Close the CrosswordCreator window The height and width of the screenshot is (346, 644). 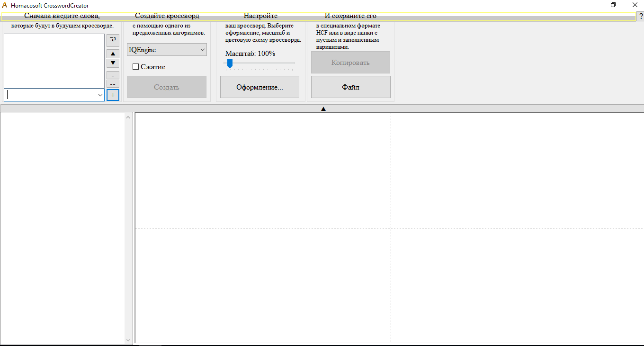635,5
